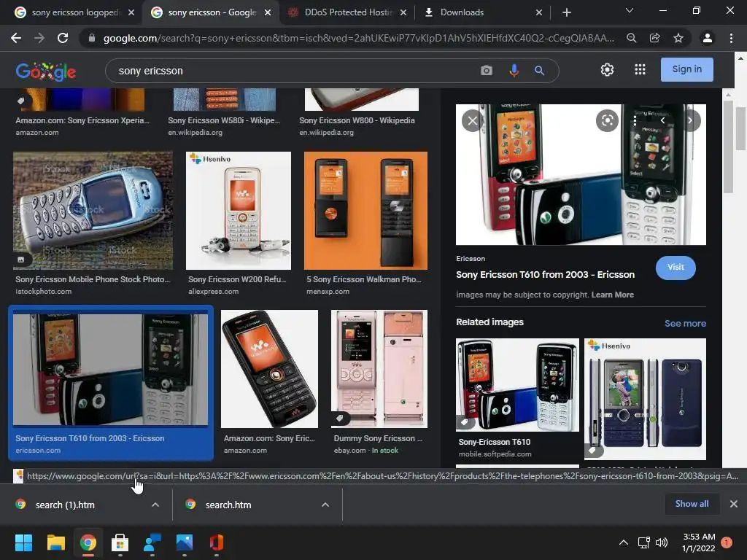This screenshot has height=560, width=747.
Task: Open Windows Start menu
Action: click(x=23, y=542)
